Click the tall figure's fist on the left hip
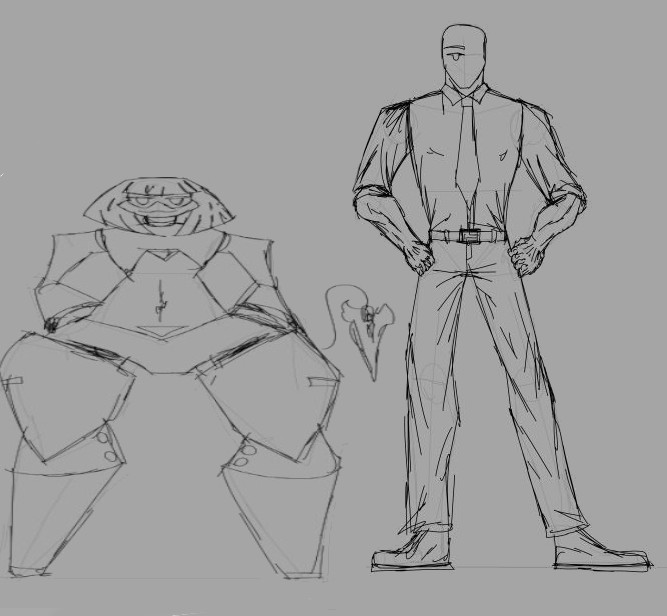The image size is (667, 616). 420,257
